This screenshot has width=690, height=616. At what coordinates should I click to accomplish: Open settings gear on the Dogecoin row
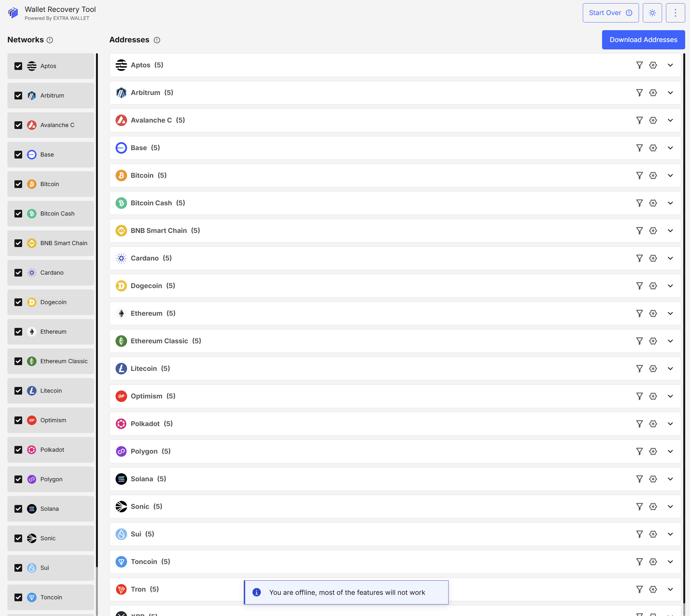653,286
